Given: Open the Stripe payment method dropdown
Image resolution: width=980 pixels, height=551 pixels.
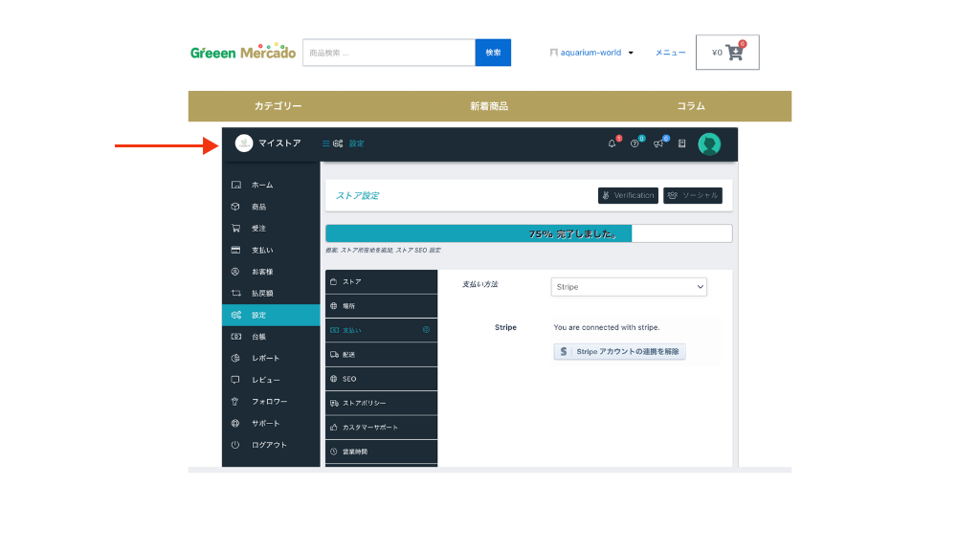Looking at the screenshot, I should 629,286.
